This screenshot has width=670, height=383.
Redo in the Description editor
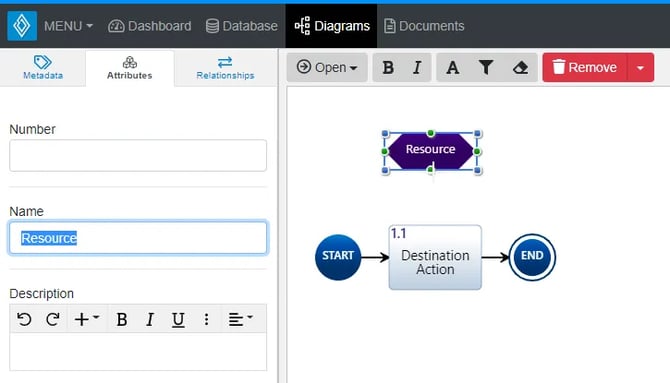53,319
